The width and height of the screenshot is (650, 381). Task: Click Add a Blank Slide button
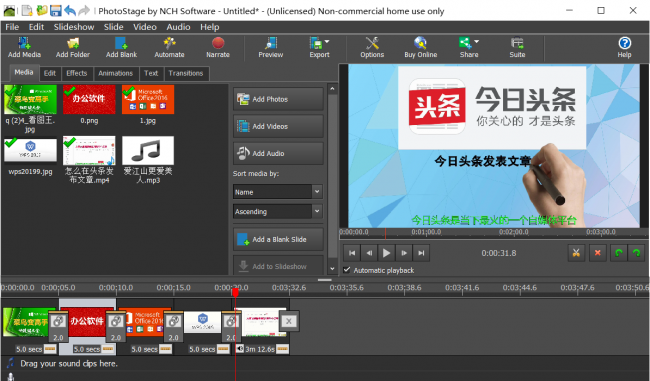[x=278, y=239]
